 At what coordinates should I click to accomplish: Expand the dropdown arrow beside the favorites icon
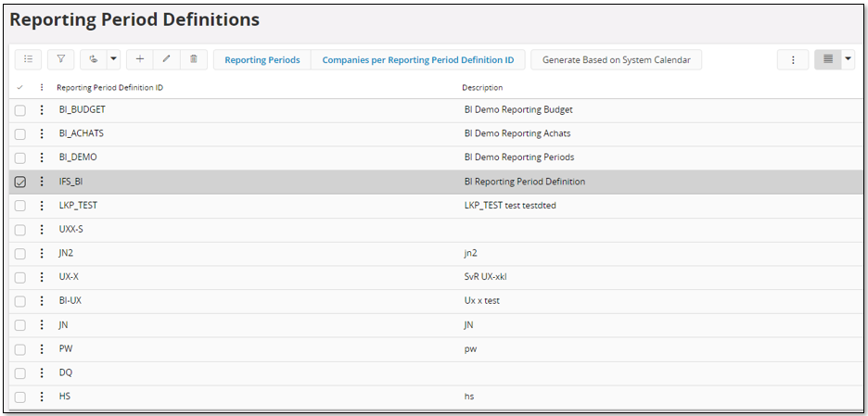114,59
